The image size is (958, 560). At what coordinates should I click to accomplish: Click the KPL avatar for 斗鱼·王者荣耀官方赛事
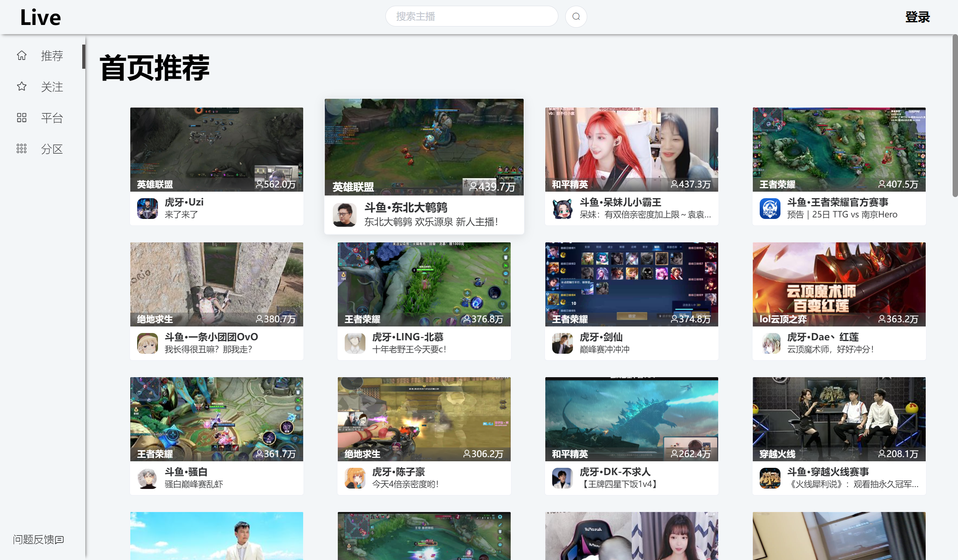pyautogui.click(x=770, y=209)
